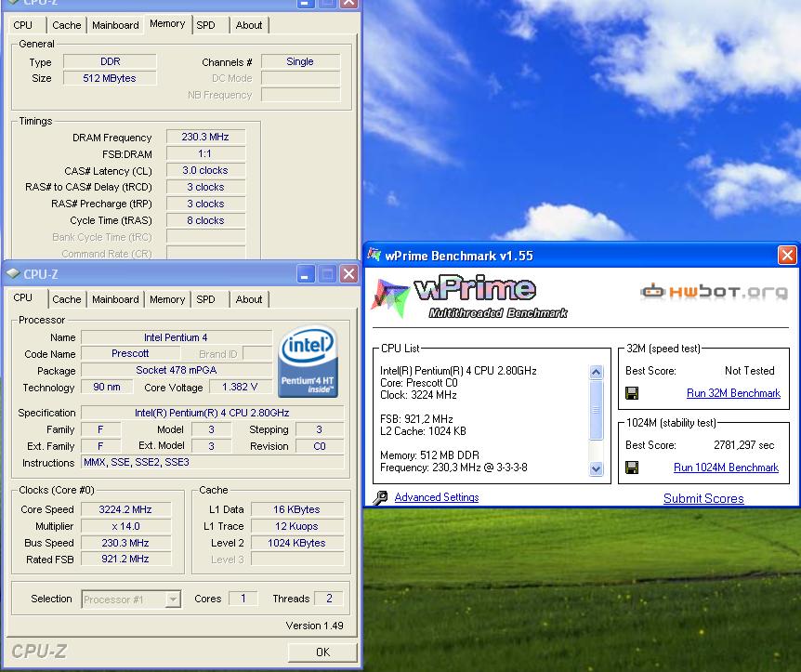Click the Instructions field MMX, SSE, SSE2, SSE3
Image resolution: width=801 pixels, height=672 pixels.
pyautogui.click(x=213, y=463)
